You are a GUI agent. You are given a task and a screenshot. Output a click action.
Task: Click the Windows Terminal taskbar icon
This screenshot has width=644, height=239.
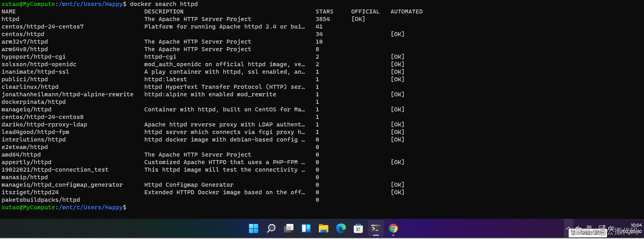coord(376,228)
